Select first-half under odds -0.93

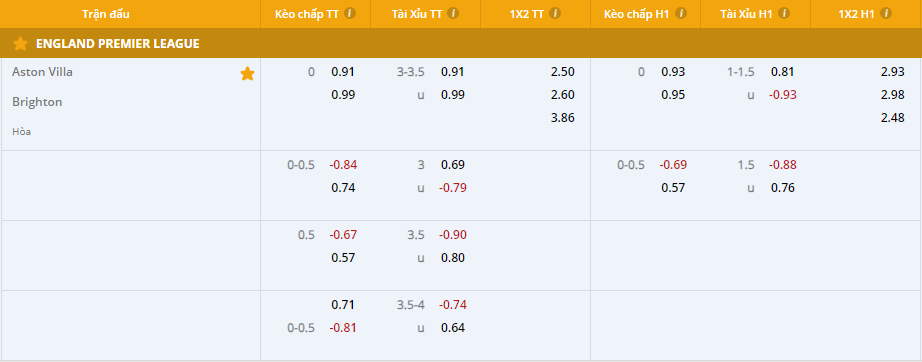pyautogui.click(x=783, y=95)
